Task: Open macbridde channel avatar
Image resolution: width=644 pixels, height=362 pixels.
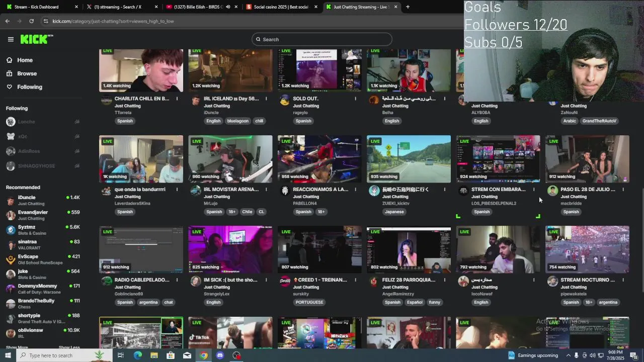Action: (x=552, y=191)
